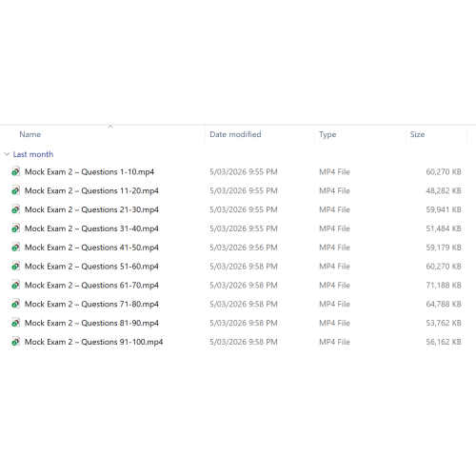Click the file icon for Questions 51-60.mp4

click(x=15, y=266)
